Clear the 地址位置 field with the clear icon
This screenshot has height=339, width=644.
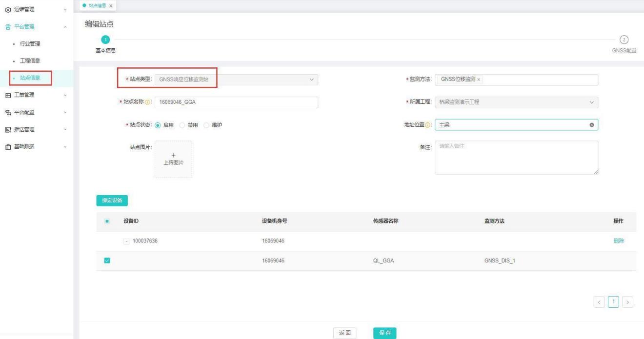click(x=592, y=125)
